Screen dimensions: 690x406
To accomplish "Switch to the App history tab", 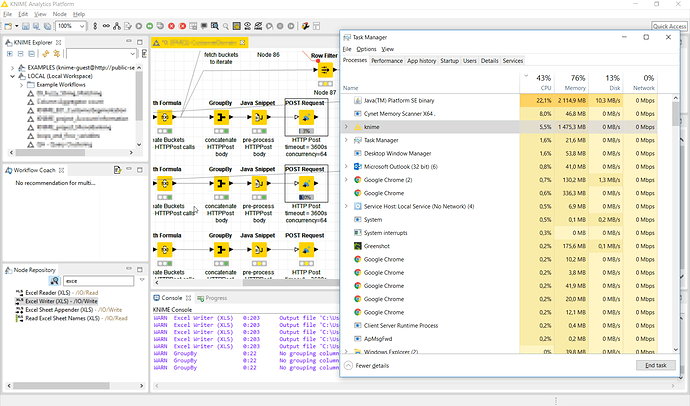I will pyautogui.click(x=421, y=61).
